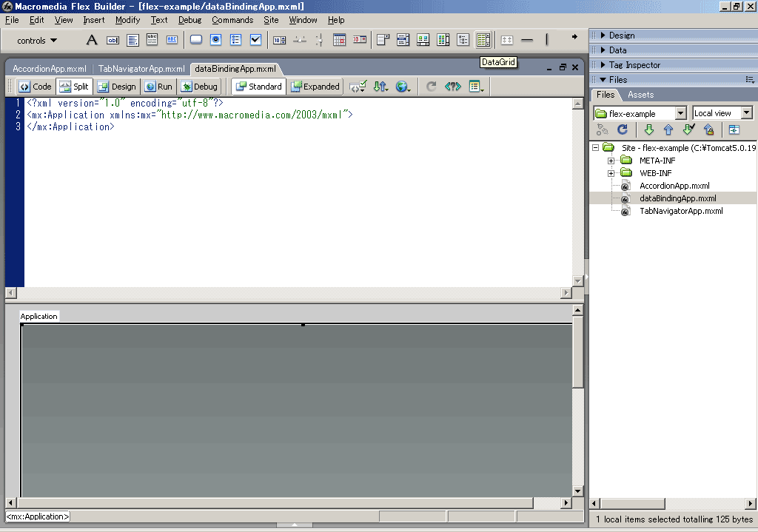Select the RadioButton control icon

click(x=215, y=40)
